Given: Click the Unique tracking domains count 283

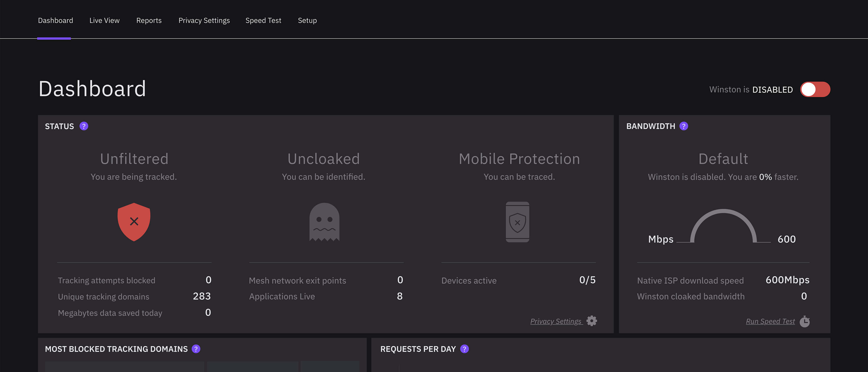Looking at the screenshot, I should pyautogui.click(x=202, y=296).
